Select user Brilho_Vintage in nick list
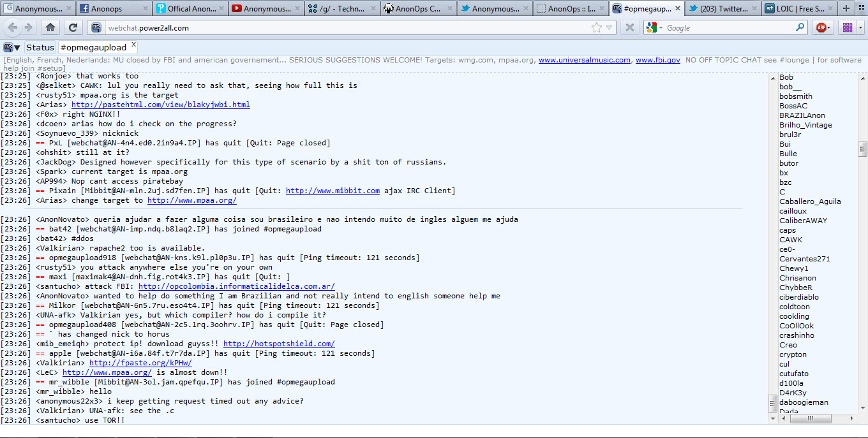868x438 pixels. 805,125
